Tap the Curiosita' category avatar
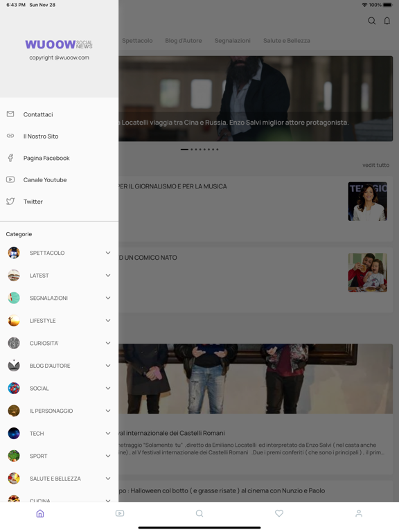Image resolution: width=399 pixels, height=532 pixels. coord(14,343)
